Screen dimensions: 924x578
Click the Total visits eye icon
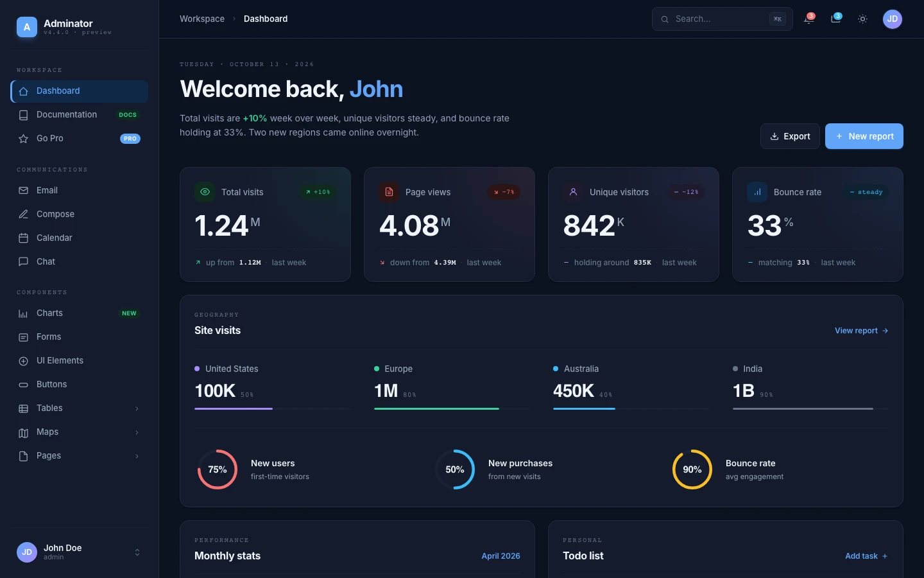[x=205, y=192]
